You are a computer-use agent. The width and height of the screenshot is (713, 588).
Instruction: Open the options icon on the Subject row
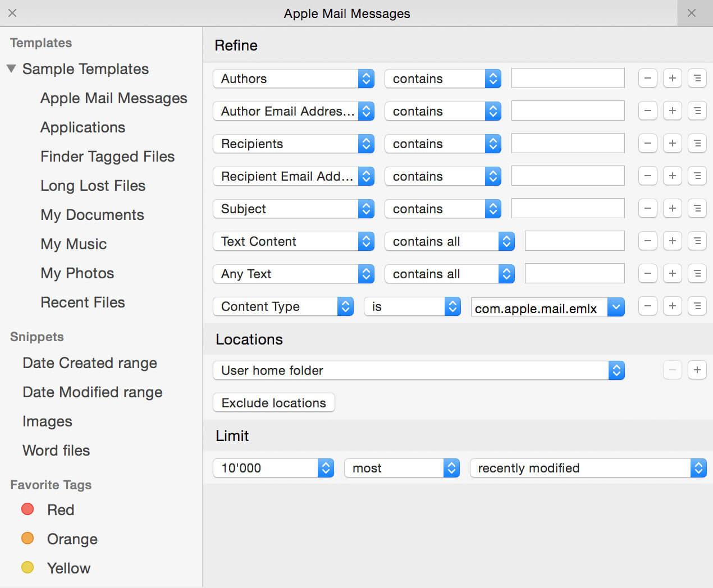697,208
